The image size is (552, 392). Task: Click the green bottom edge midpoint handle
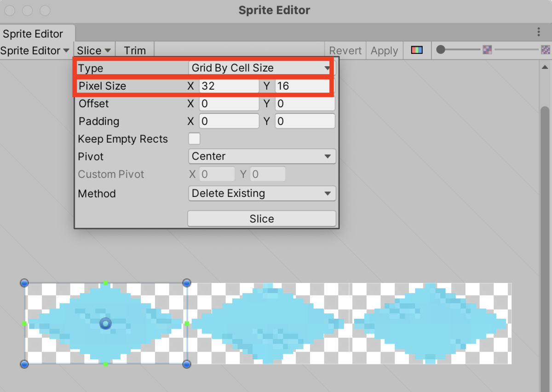(106, 364)
